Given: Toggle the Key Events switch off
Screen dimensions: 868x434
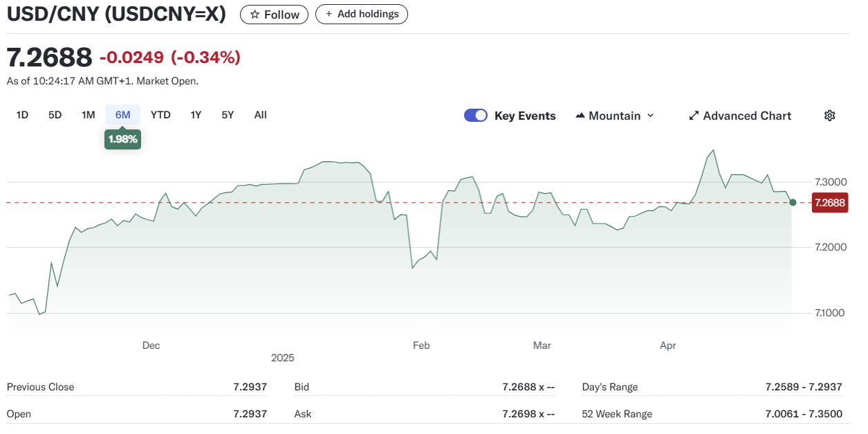Looking at the screenshot, I should (476, 116).
